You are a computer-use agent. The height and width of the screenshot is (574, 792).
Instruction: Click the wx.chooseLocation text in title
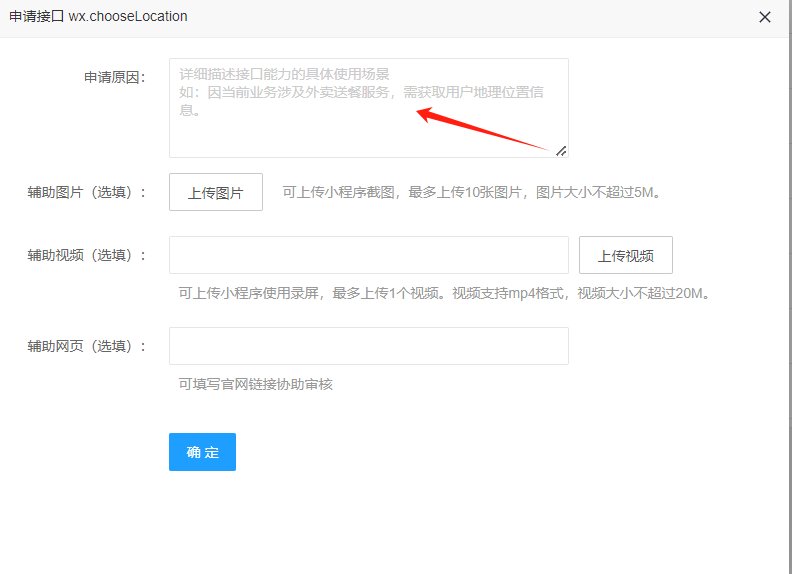coord(127,17)
